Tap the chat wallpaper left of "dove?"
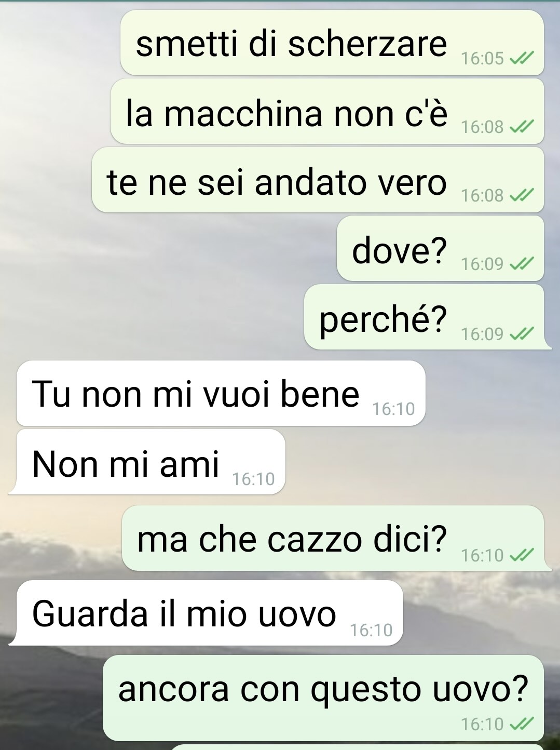Screen dimensions: 560x750 pos(166,248)
